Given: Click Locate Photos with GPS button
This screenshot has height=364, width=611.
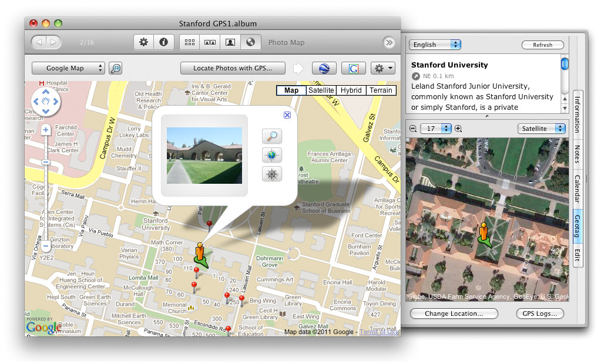Looking at the screenshot, I should pos(233,68).
